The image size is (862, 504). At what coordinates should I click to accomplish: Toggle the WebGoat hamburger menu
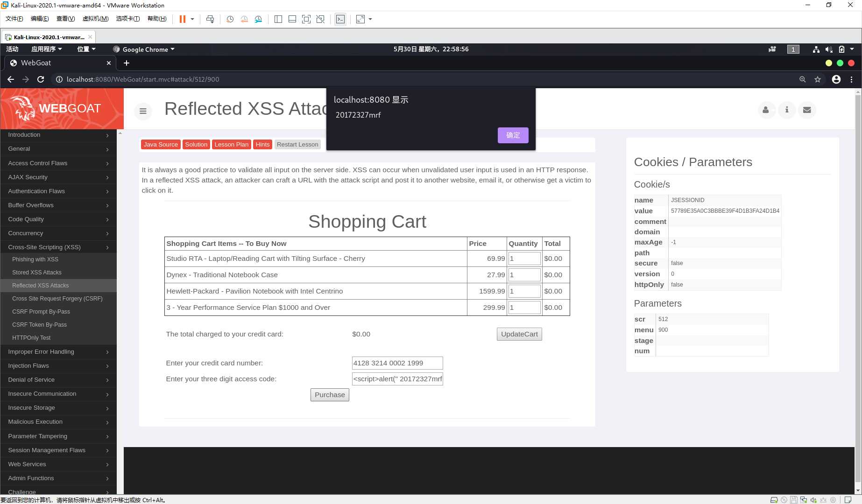pyautogui.click(x=143, y=111)
